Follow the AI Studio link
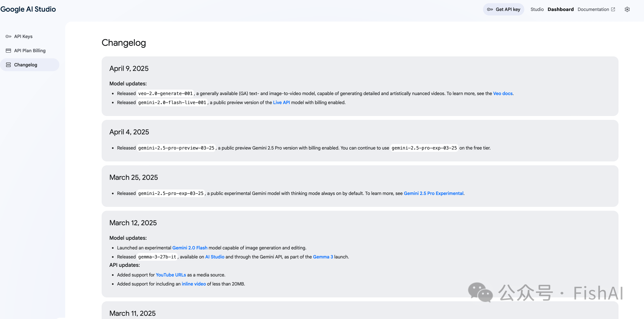Image resolution: width=644 pixels, height=319 pixels. (x=215, y=257)
